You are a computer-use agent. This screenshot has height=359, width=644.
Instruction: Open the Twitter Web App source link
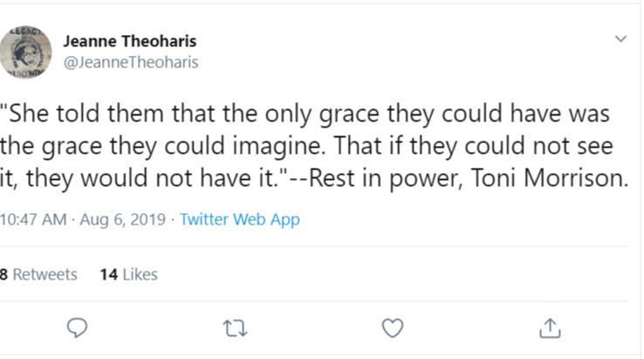(239, 219)
